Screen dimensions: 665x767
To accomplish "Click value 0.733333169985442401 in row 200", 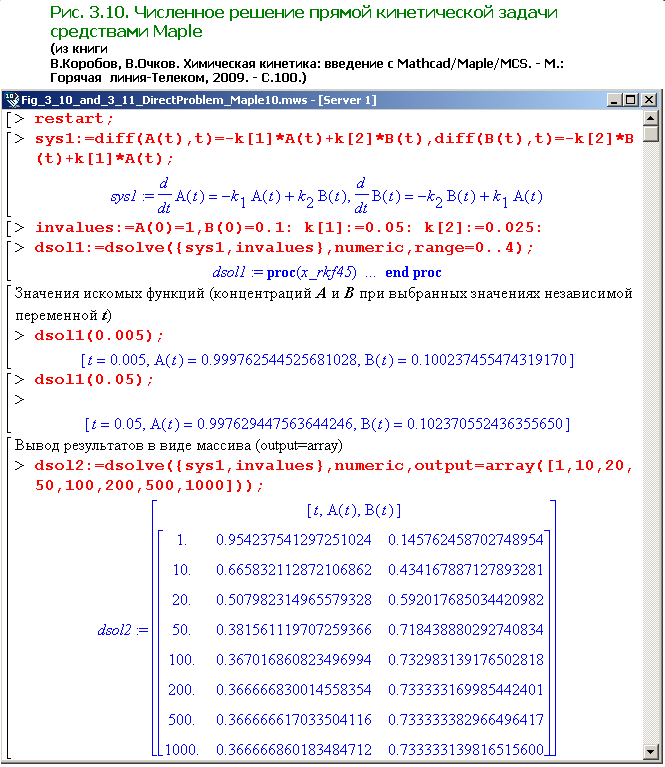I will (x=465, y=690).
